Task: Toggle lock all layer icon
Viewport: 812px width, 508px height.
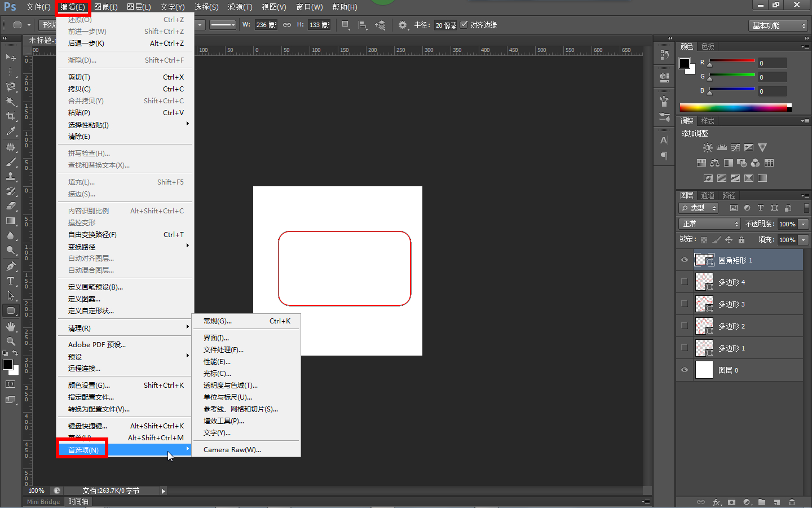Action: (742, 240)
